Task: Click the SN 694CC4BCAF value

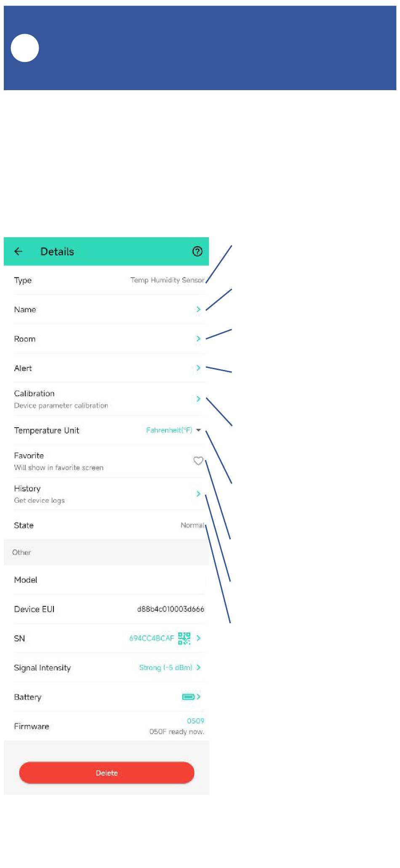Action: pyautogui.click(x=152, y=638)
